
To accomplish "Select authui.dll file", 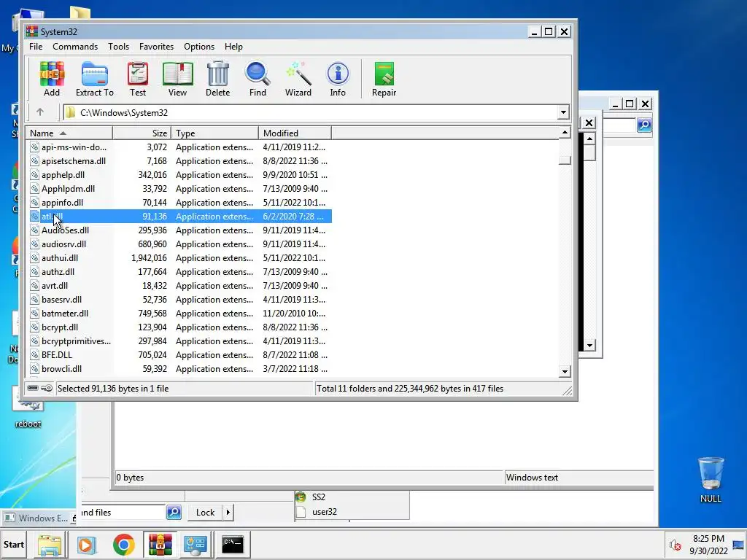I will coord(179,257).
